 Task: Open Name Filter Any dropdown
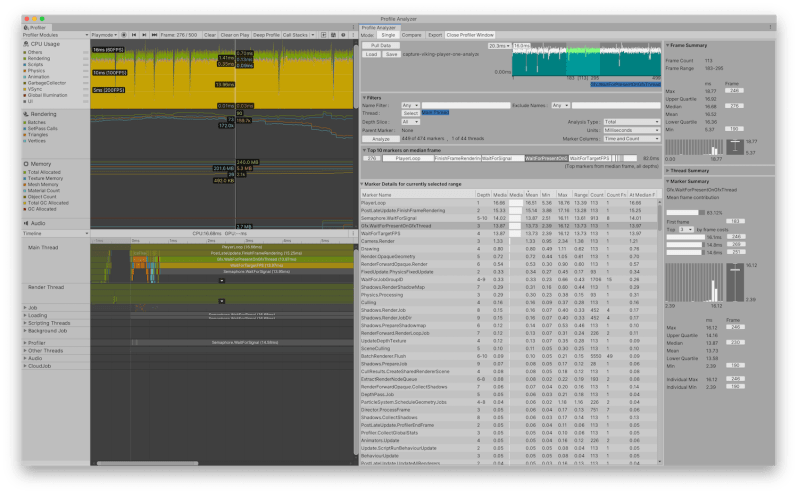[x=410, y=105]
